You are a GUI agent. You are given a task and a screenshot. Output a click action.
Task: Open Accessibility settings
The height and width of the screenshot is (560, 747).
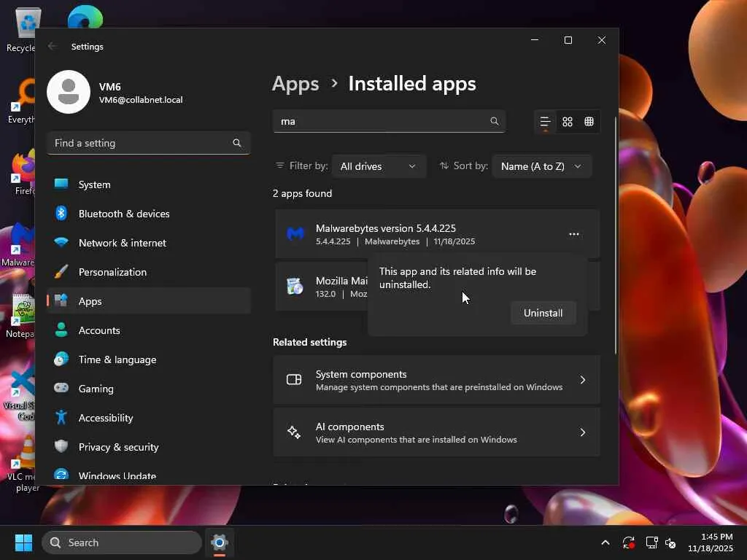click(149, 418)
